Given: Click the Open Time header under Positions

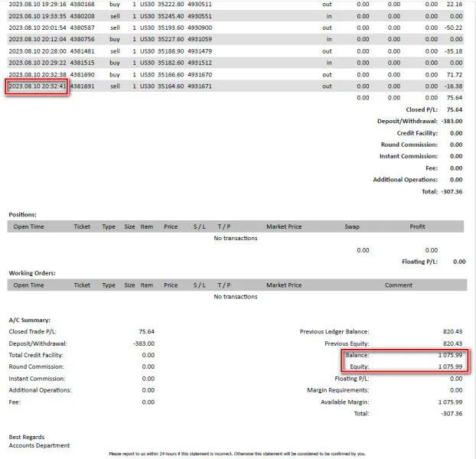Looking at the screenshot, I should (28, 226).
